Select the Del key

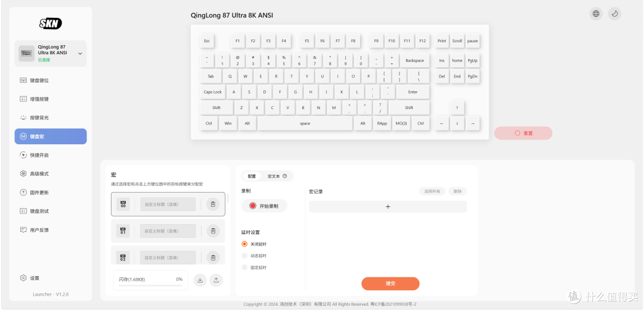pos(442,76)
